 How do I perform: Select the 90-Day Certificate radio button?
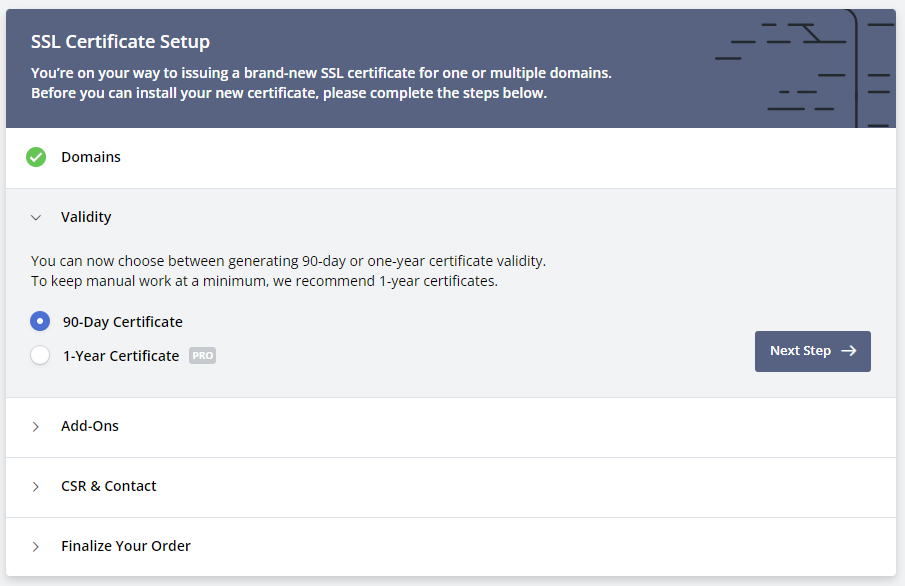[40, 321]
